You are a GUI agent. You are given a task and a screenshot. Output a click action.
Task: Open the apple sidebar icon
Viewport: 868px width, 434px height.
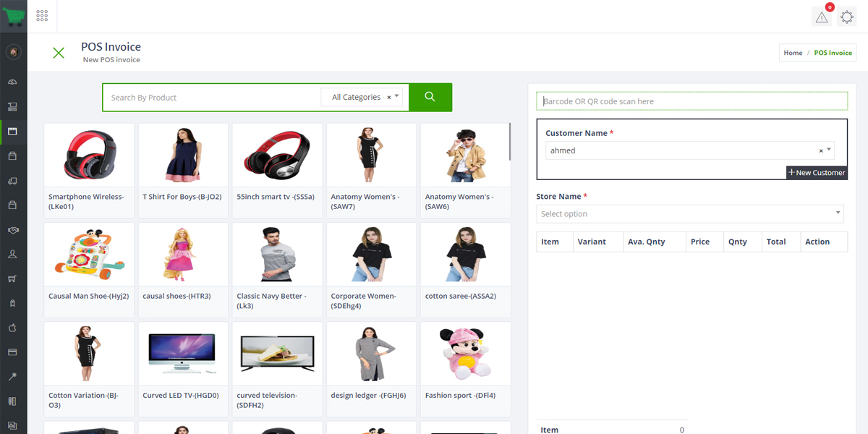12,328
